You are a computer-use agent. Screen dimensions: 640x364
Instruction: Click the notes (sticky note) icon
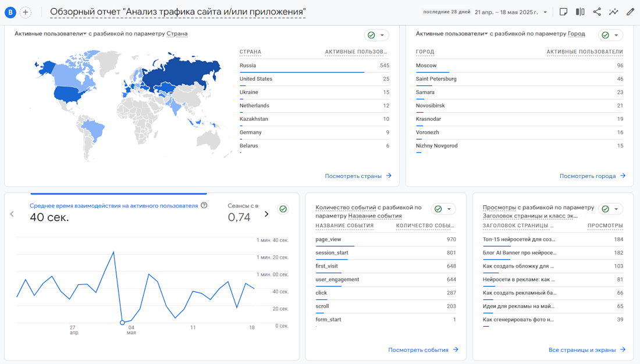563,12
